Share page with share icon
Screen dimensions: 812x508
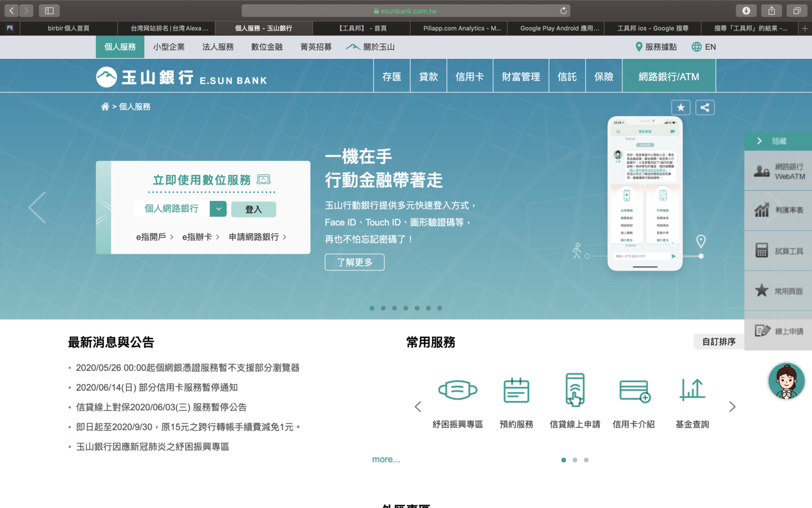coord(705,108)
